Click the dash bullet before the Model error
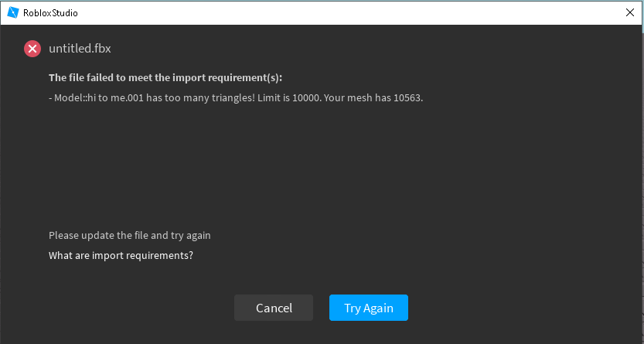The image size is (644, 344). pos(50,98)
